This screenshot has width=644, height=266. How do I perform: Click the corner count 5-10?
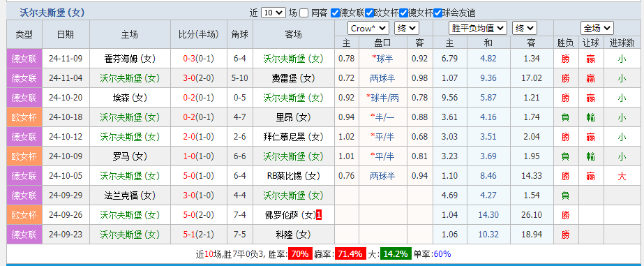point(240,78)
